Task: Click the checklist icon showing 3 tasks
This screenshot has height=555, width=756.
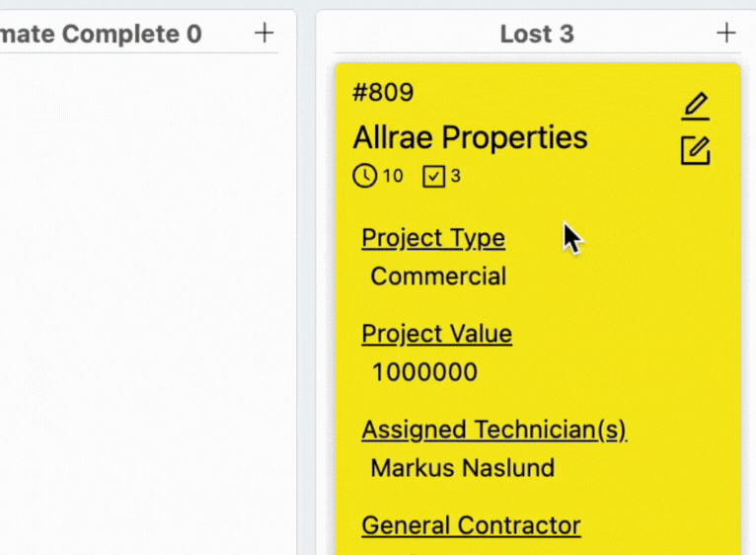Action: pos(433,176)
